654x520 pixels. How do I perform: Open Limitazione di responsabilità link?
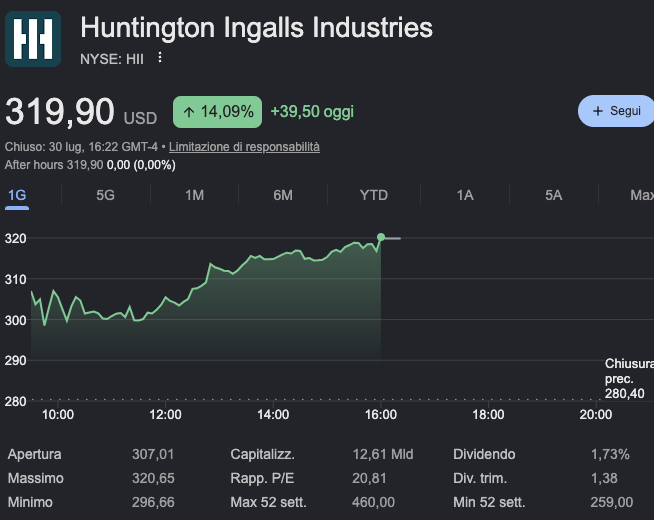(x=244, y=147)
